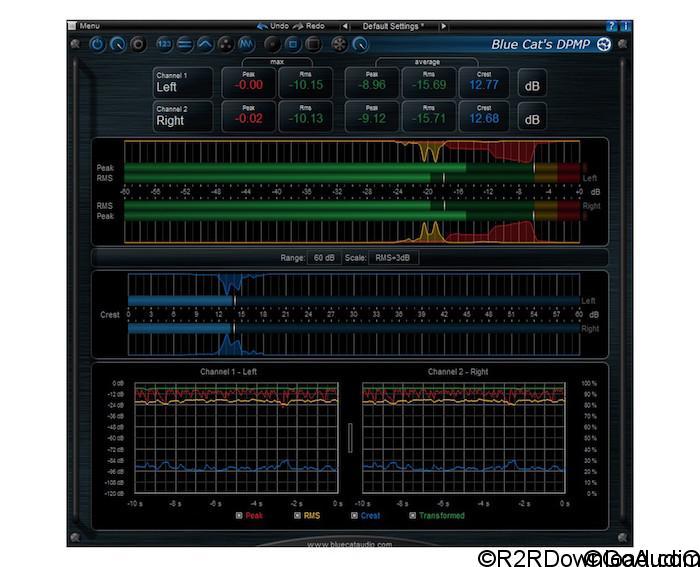Open the Scale RMS+3dB dropdown
Image resolution: width=700 pixels, height=567 pixels.
coord(395,258)
